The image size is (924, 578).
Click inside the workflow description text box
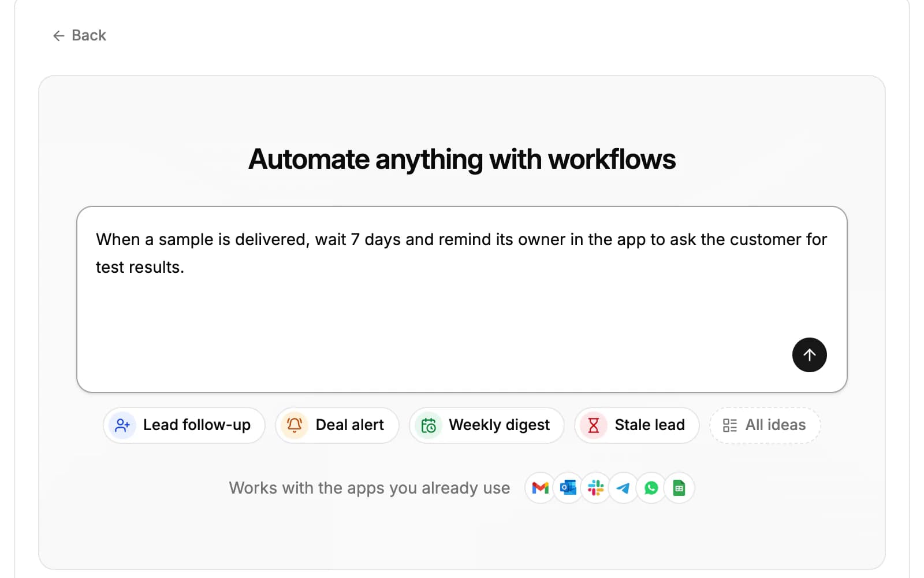click(x=461, y=299)
